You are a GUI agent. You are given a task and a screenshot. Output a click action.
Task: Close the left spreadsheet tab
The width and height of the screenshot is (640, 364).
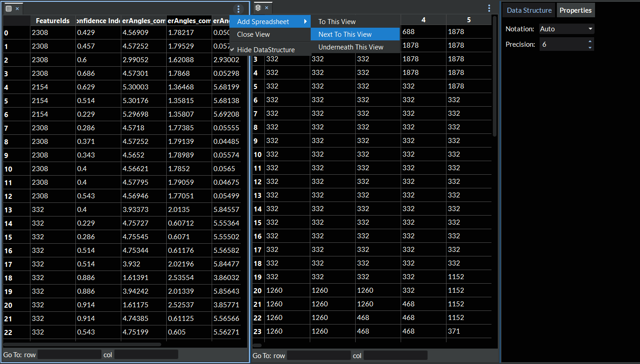tap(17, 9)
